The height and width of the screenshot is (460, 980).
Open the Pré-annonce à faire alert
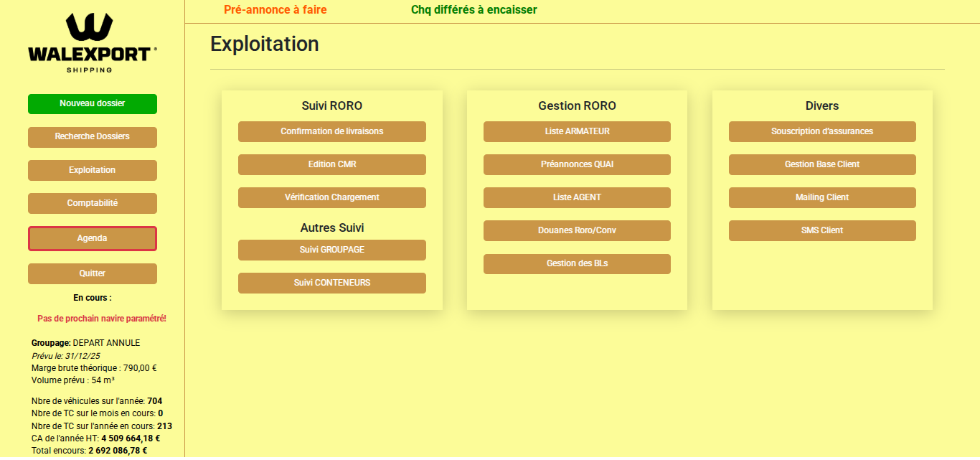tap(275, 10)
